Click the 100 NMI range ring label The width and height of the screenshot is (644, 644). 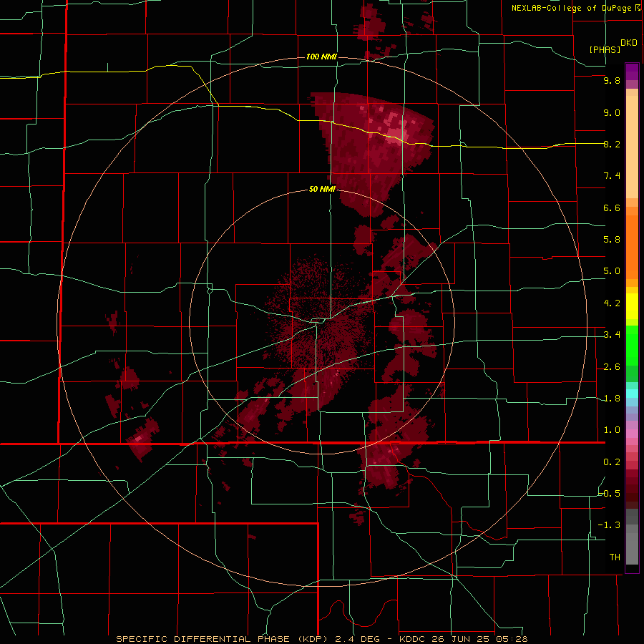[321, 57]
